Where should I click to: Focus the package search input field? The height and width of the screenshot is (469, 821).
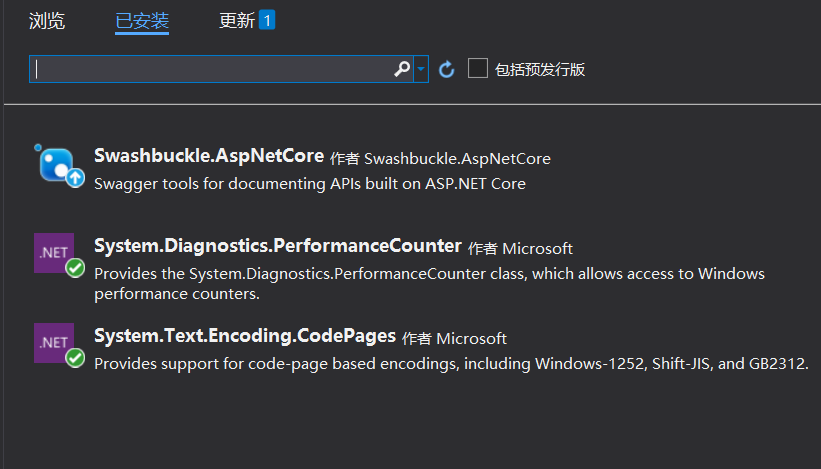coord(212,69)
